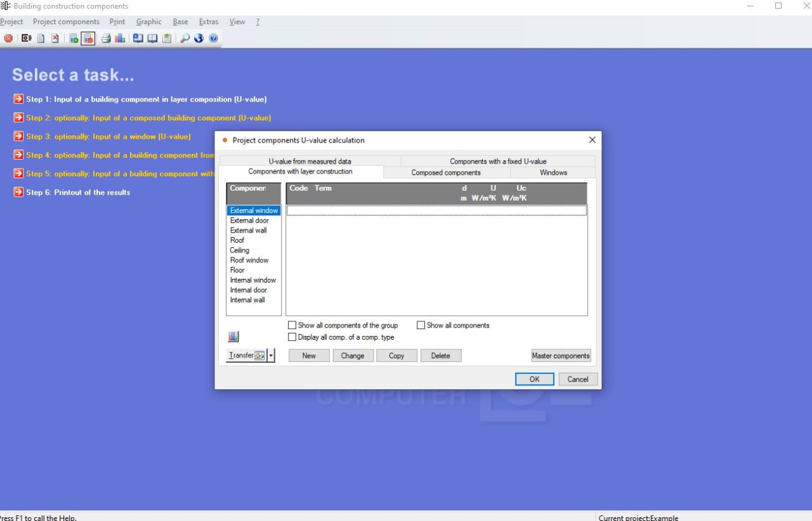Open the blue help question mark icon
This screenshot has height=521, width=812.
(214, 39)
